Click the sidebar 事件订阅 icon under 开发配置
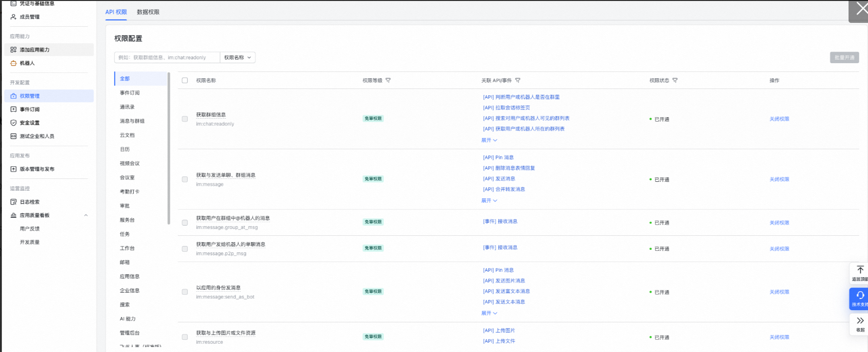Screen dimensions: 868x352 (14, 109)
